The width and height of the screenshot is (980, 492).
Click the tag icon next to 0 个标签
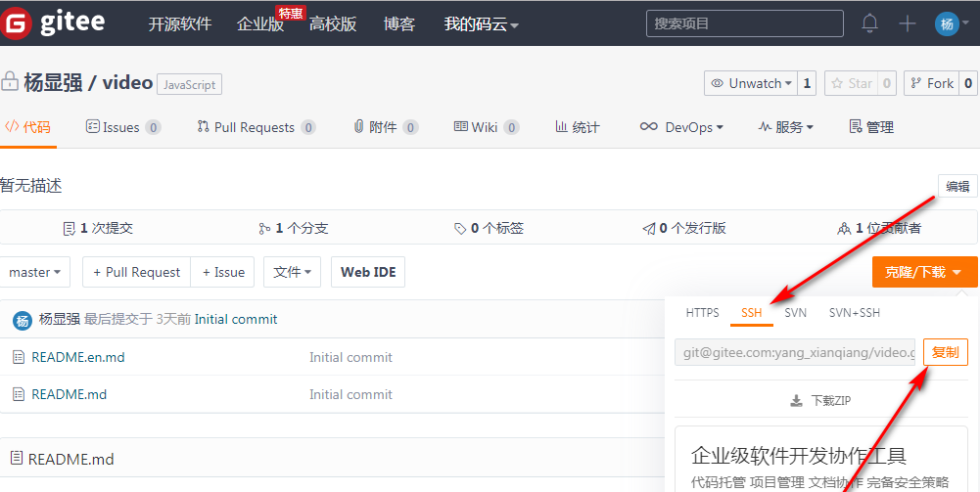tap(460, 229)
